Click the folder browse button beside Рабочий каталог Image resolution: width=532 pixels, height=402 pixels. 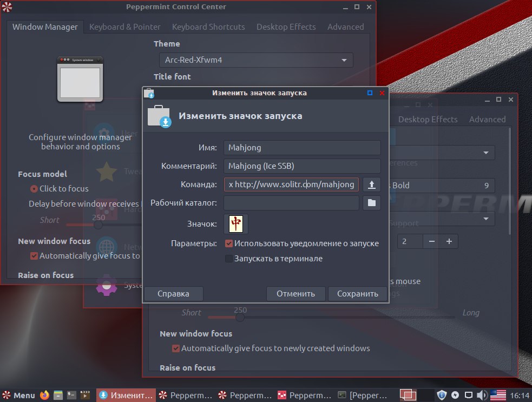[x=371, y=202]
